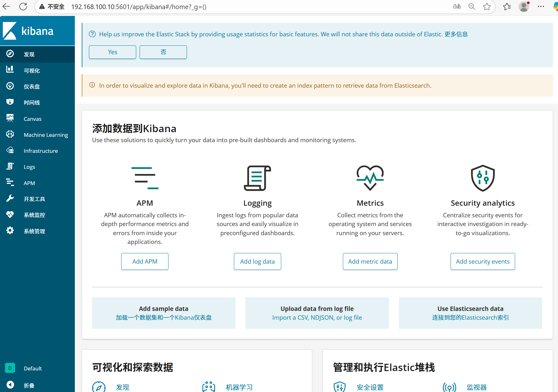
Task: Click the Add metric data button
Action: pos(370,261)
